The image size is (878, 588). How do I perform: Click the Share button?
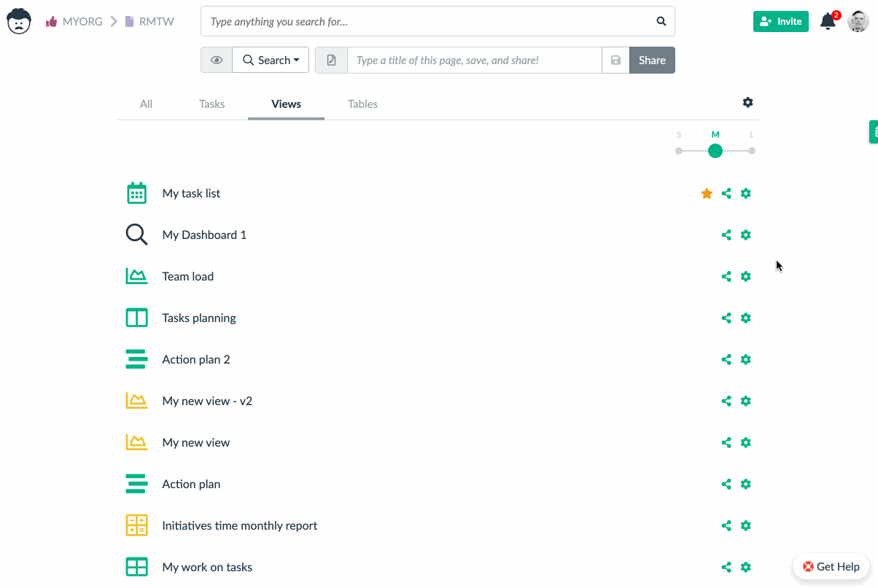point(652,60)
